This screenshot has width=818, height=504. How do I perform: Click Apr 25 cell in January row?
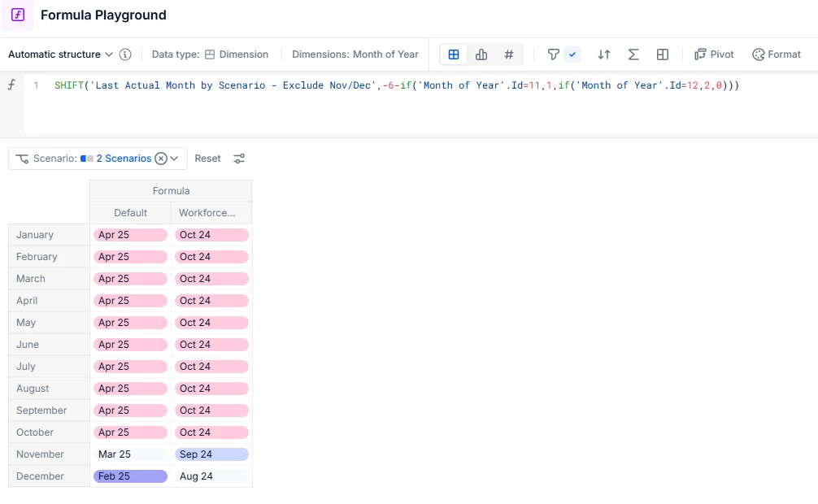tap(130, 235)
